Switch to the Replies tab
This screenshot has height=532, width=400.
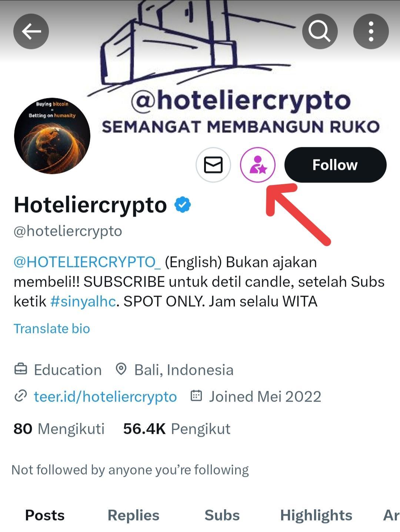coord(133,515)
